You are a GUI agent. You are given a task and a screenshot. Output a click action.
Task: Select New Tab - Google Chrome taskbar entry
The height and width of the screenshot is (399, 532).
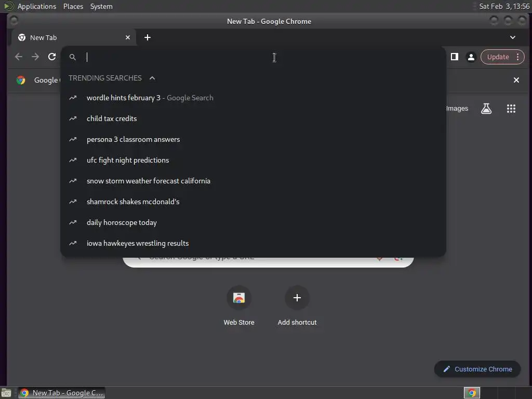point(62,393)
